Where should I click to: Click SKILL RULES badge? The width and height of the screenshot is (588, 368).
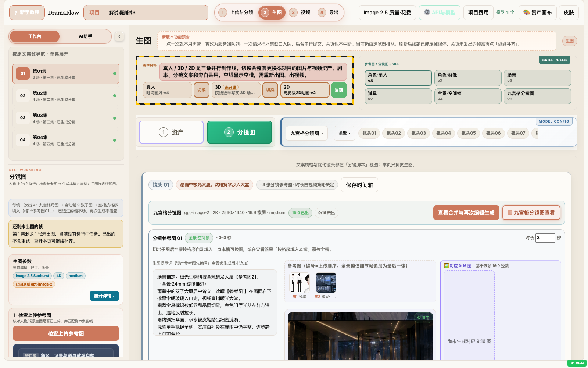[x=554, y=60]
